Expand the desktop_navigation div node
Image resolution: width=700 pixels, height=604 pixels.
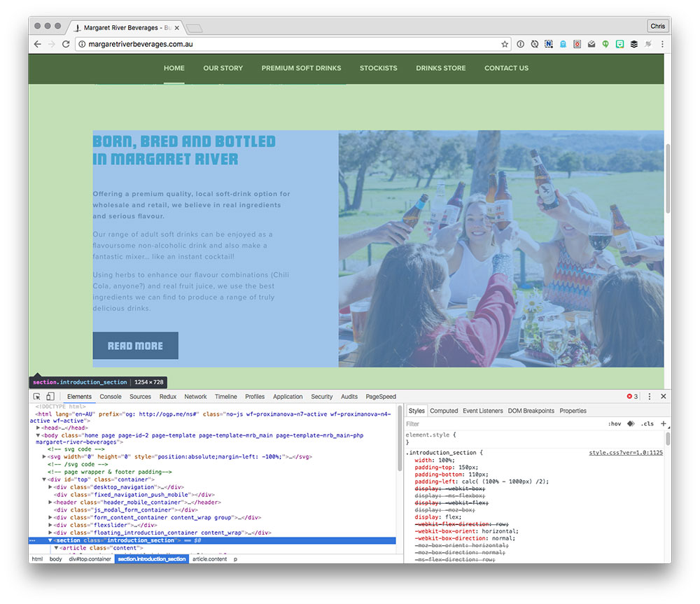pos(50,487)
